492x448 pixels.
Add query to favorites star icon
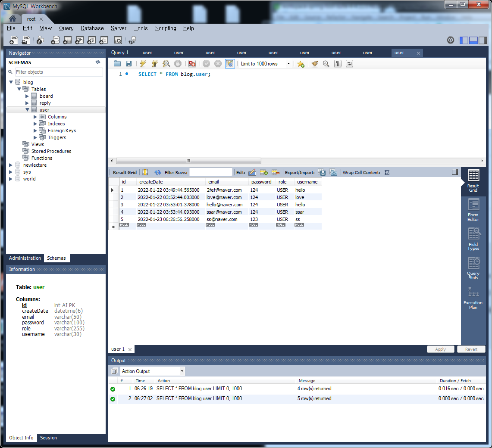tap(301, 64)
